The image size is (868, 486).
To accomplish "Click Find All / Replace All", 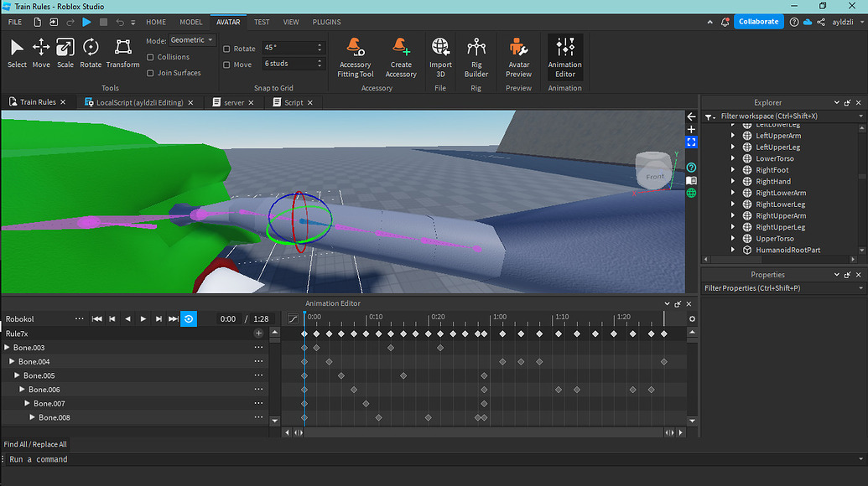I will point(35,444).
